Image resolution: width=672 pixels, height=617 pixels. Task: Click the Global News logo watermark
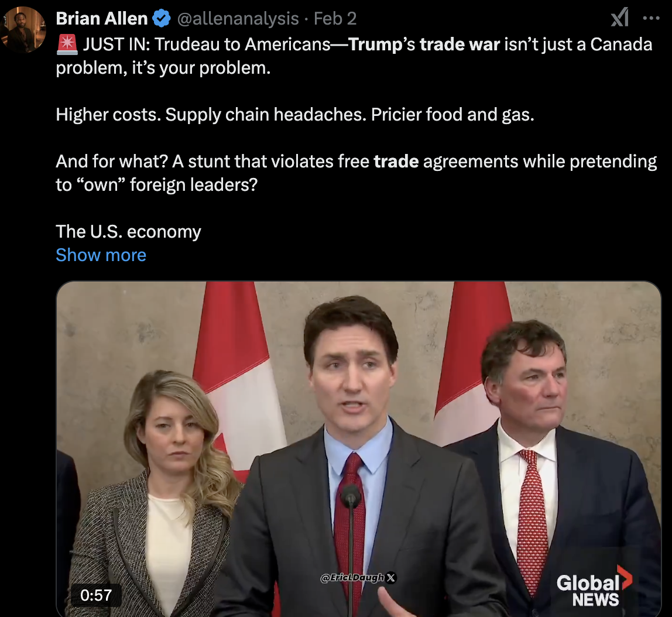coord(594,586)
